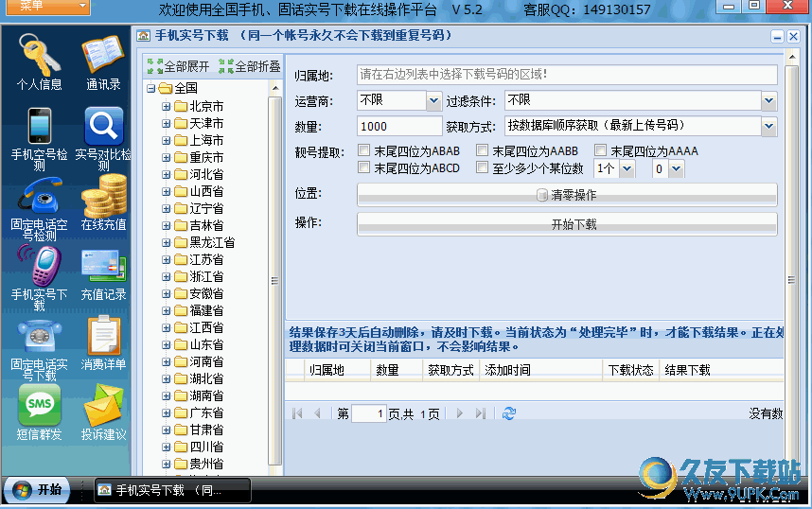Click 开始下载 button
Image resolution: width=812 pixels, height=509 pixels.
(567, 224)
